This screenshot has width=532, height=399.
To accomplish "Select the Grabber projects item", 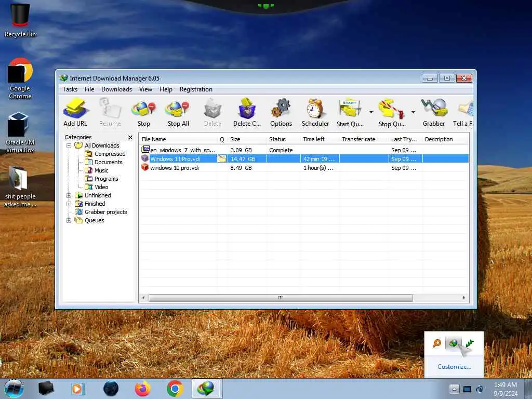I will [x=105, y=212].
